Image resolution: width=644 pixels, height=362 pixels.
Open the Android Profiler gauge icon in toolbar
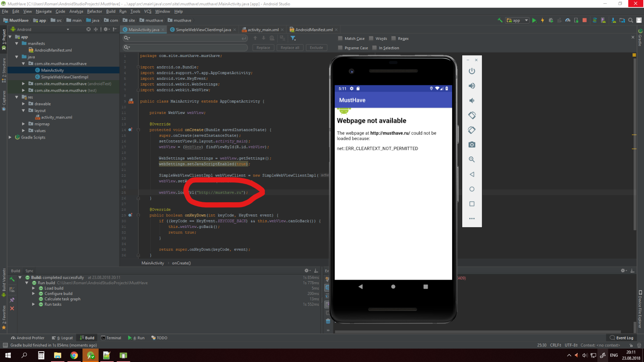(x=568, y=20)
